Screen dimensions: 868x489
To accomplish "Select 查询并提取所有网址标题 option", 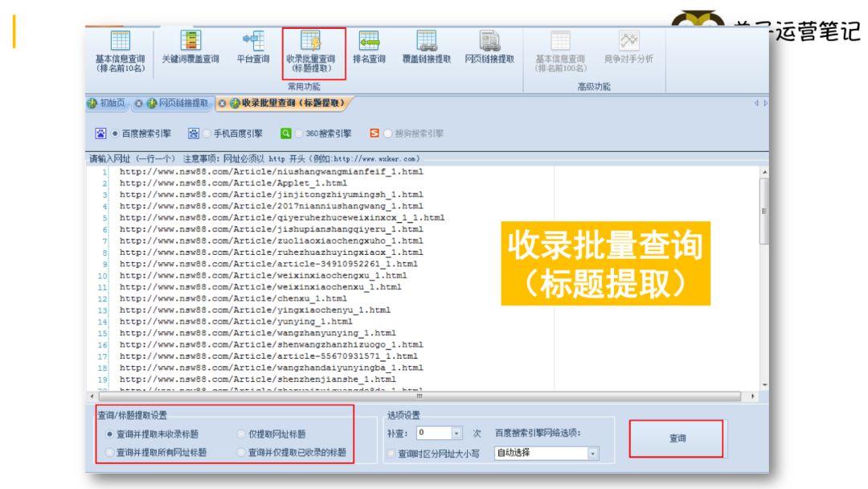I will [x=109, y=453].
